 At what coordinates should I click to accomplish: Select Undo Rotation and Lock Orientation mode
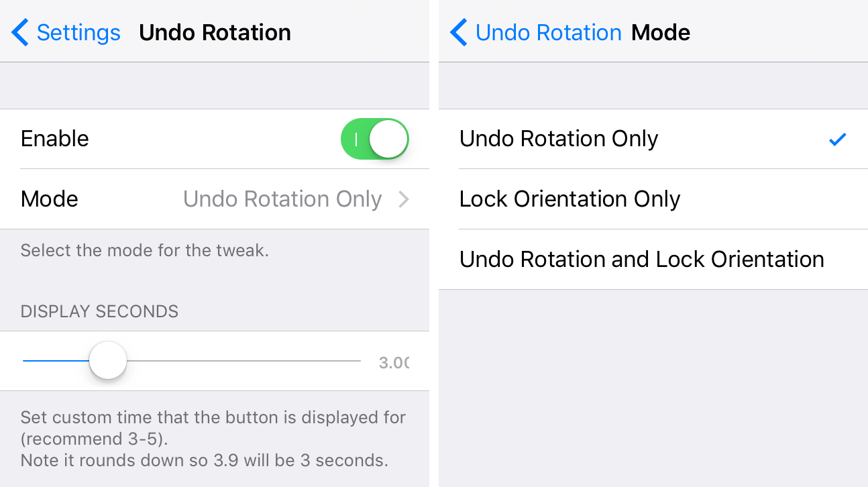[x=641, y=259]
